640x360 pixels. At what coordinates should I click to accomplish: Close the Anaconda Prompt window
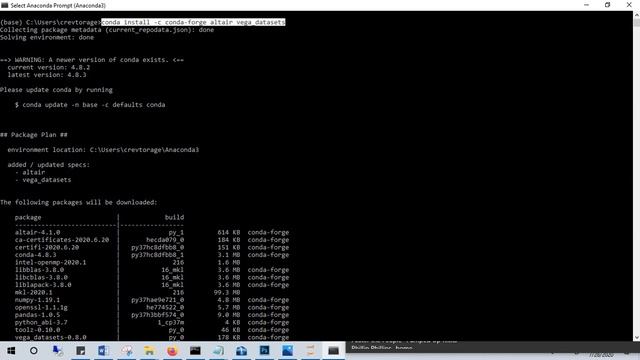point(629,5)
